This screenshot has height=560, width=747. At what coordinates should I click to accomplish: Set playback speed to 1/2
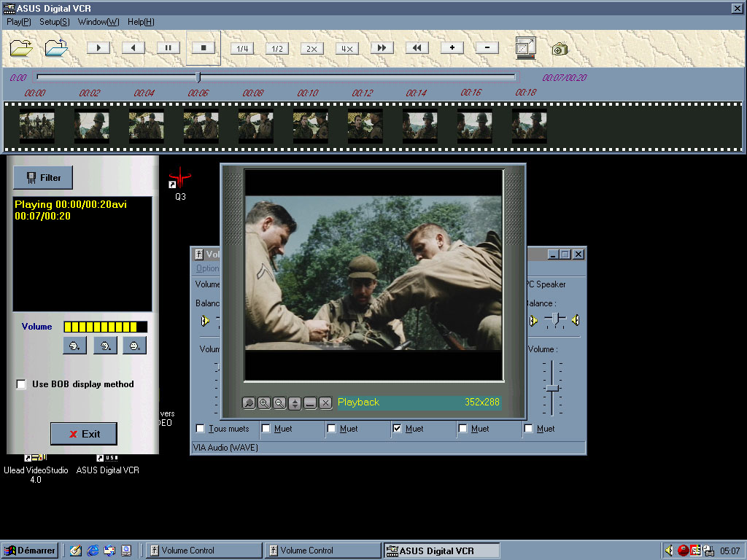tap(276, 49)
